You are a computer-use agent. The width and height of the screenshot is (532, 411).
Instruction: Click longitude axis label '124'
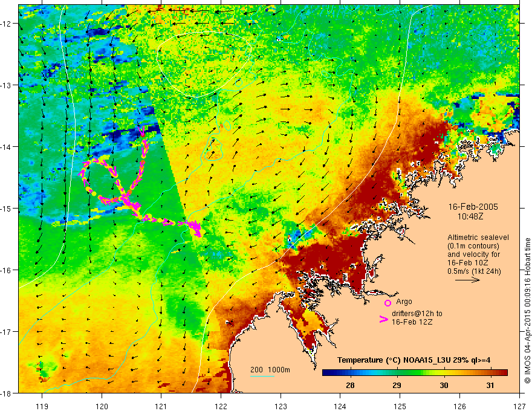(340, 406)
